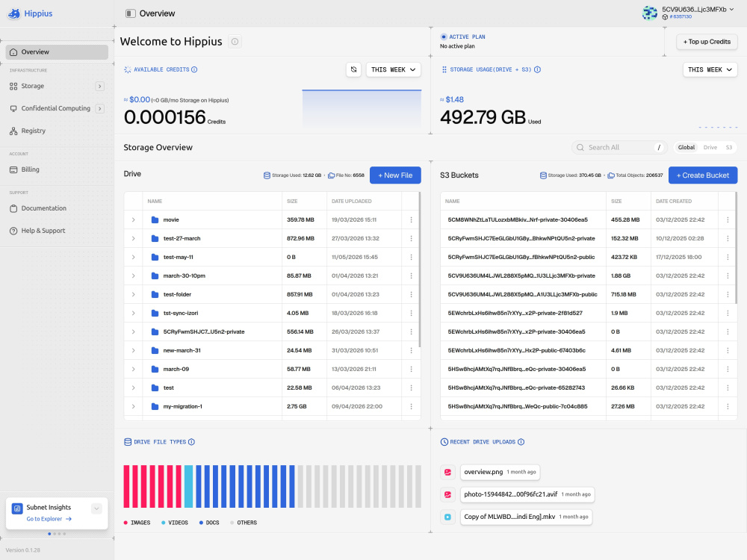The width and height of the screenshot is (747, 560).
Task: Expand the tst-sync-izori folder chevron
Action: 134,313
